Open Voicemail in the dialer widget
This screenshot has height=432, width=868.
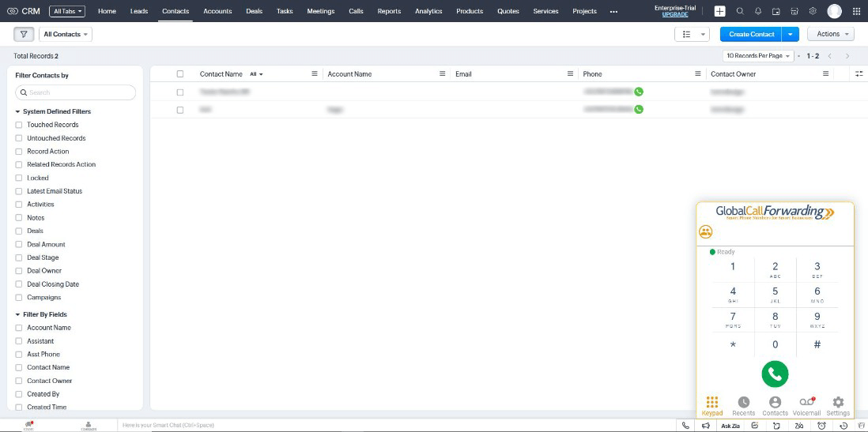pos(806,407)
